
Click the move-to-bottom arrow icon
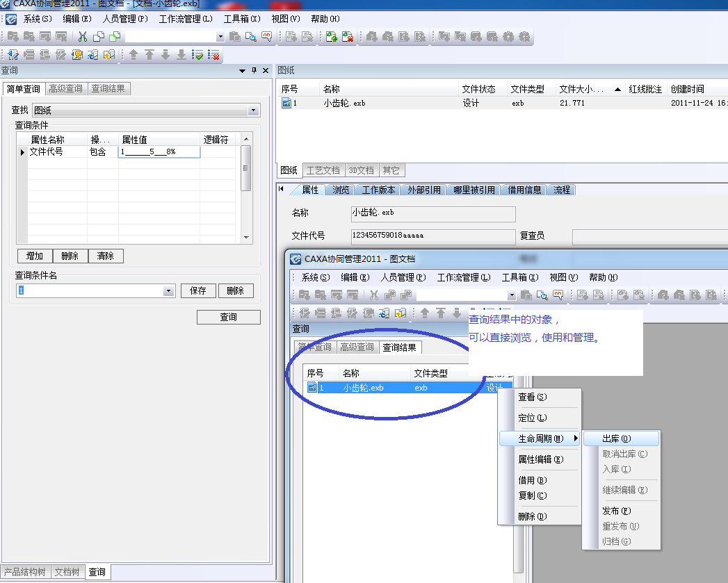[181, 55]
